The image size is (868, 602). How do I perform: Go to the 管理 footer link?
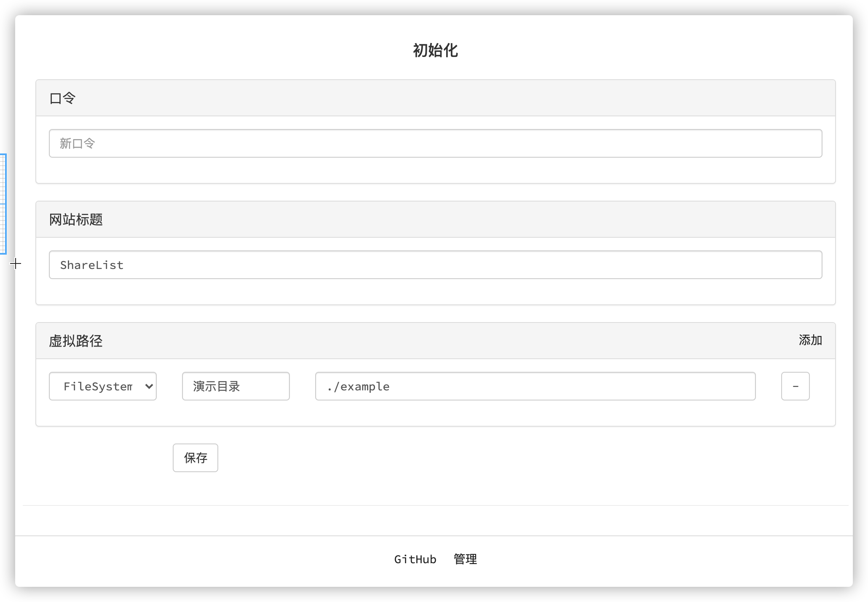click(x=465, y=559)
